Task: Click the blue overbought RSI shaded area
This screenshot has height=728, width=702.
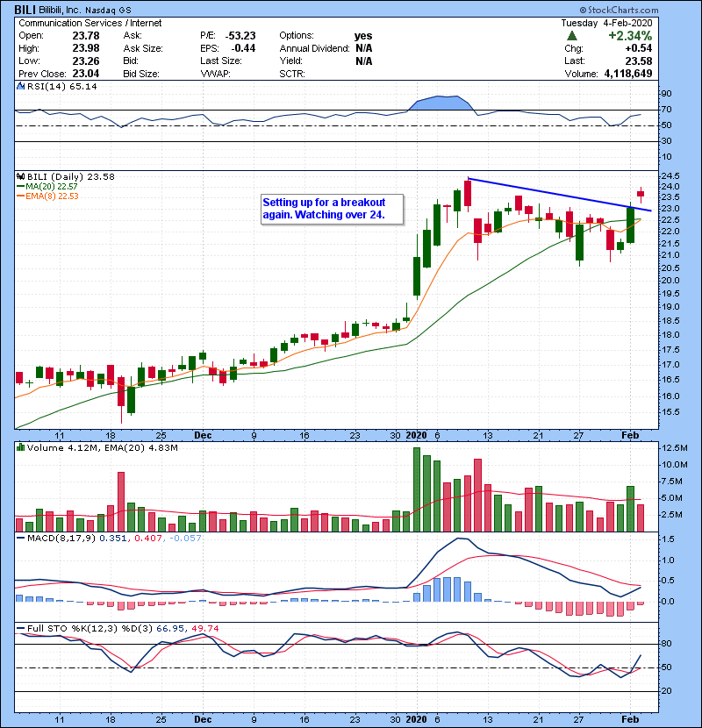Action: [x=440, y=103]
